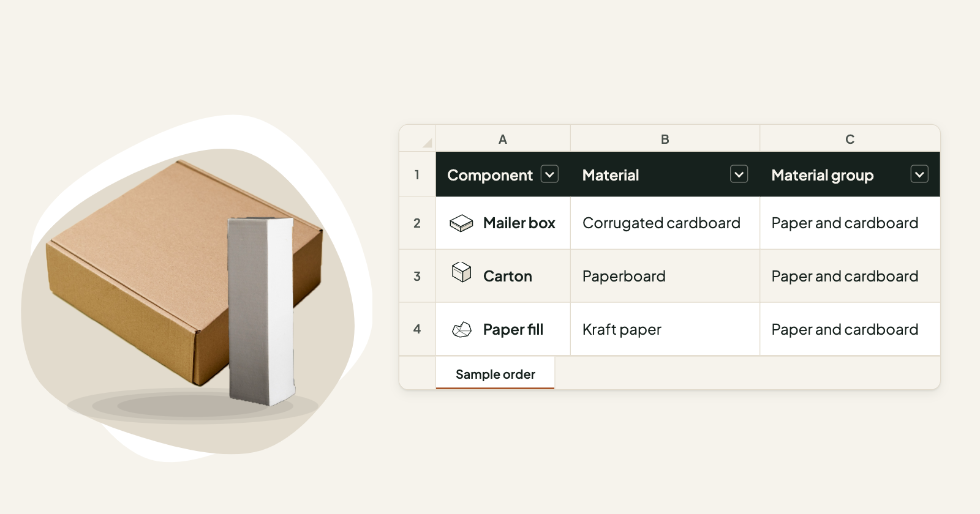Viewport: 980px width, 514px height.
Task: Select the Mailer box cell
Action: pyautogui.click(x=503, y=223)
